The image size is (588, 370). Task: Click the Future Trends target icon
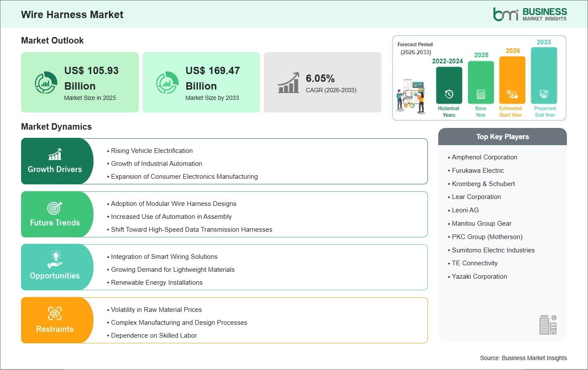coord(55,208)
